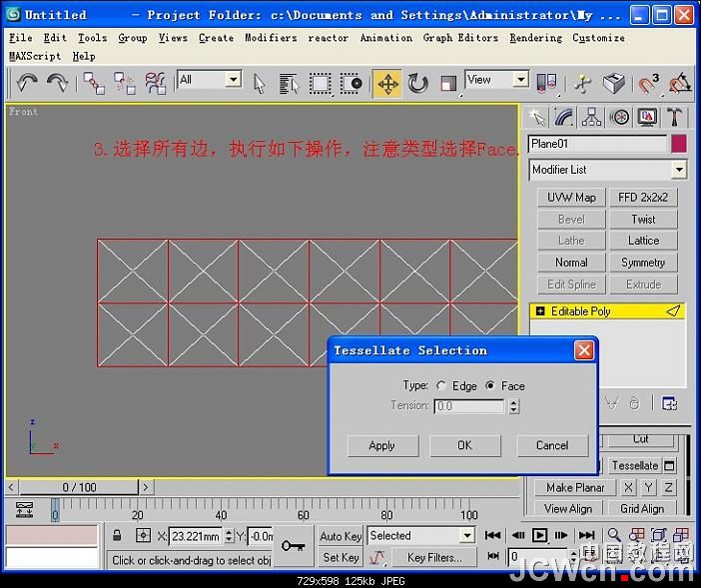
Task: Select Face type radio button
Action: point(490,385)
